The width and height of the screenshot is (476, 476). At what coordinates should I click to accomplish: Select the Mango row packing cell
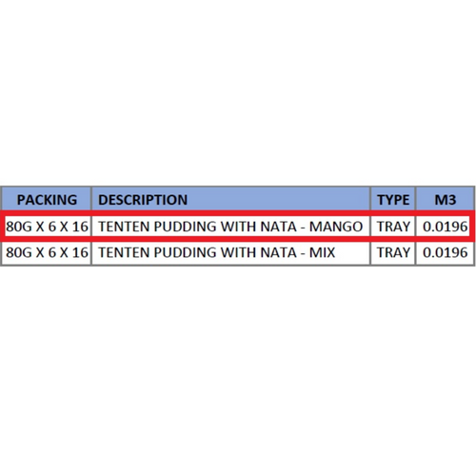pyautogui.click(x=47, y=227)
